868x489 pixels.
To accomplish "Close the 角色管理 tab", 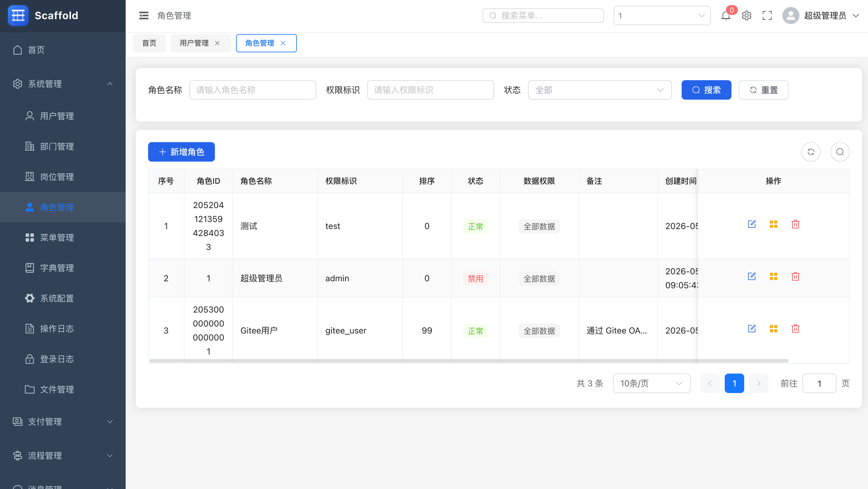I will 283,43.
